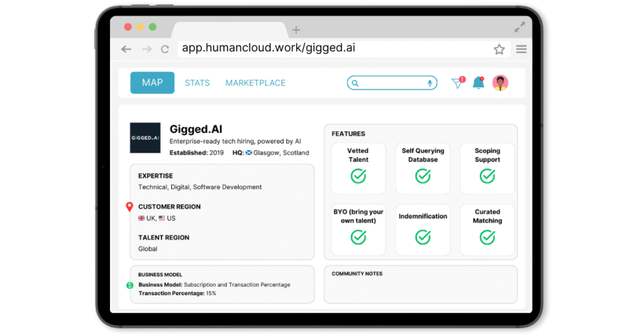Switch to the MARKETPLACE tab
Viewport: 644px width, 336px height.
[255, 83]
